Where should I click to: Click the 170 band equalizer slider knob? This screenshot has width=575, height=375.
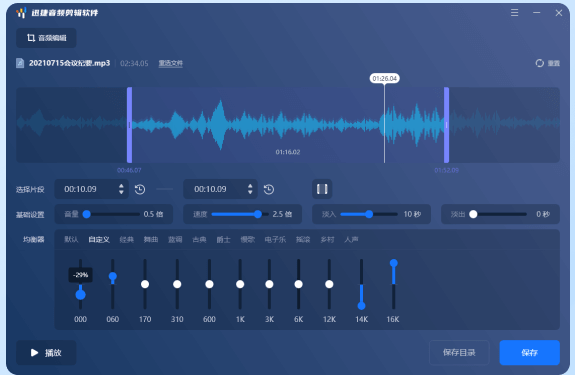(145, 284)
